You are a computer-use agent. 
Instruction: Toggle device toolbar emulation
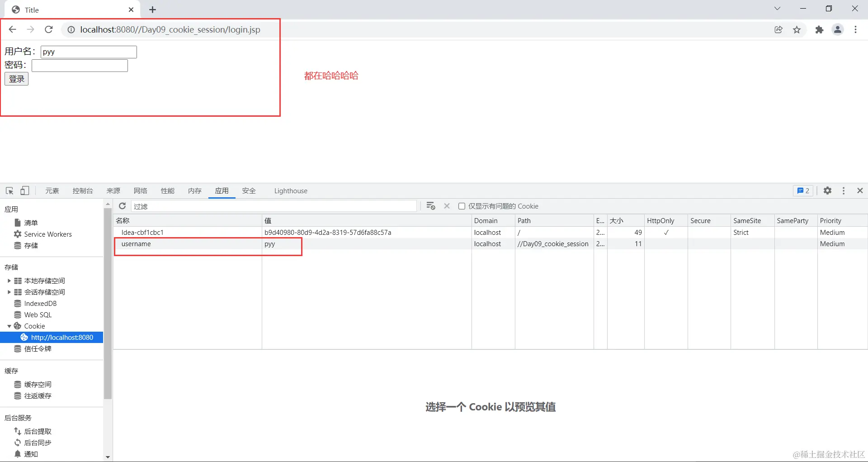pos(25,191)
